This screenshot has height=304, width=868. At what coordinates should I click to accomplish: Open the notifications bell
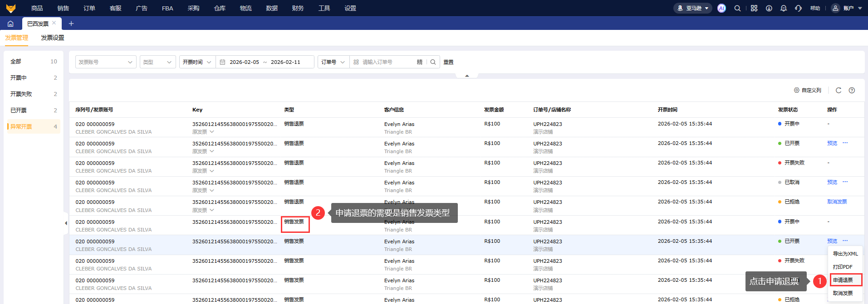[x=784, y=8]
